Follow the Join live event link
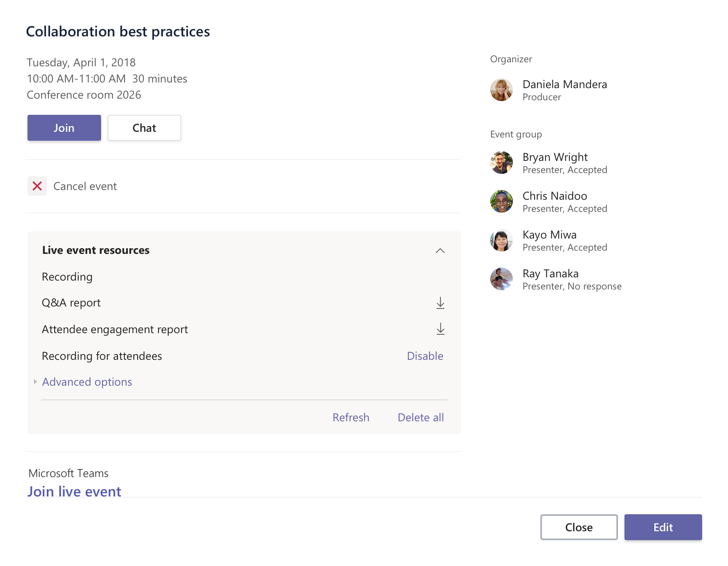Screen dimensions: 728x566 point(74,491)
